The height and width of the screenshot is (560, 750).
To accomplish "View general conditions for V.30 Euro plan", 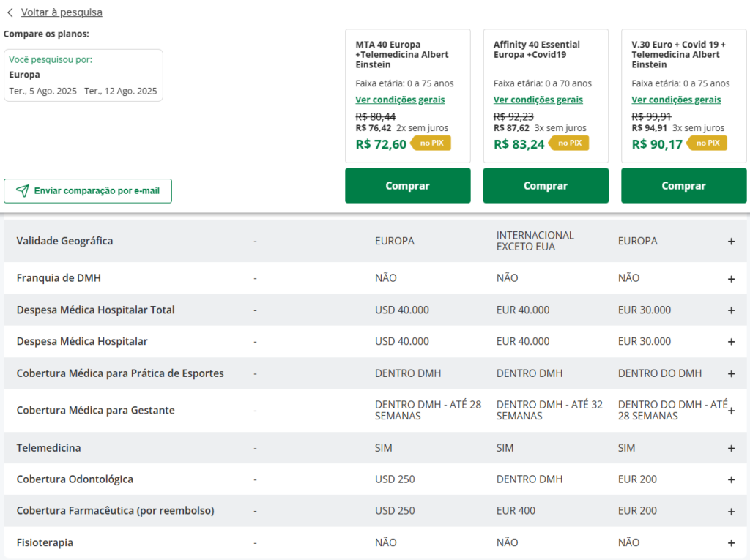I will (x=676, y=100).
